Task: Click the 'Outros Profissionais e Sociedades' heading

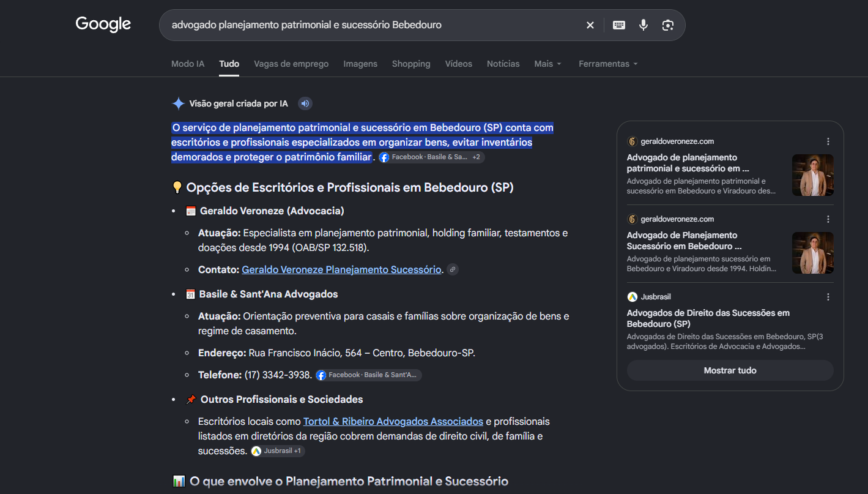Action: point(281,399)
